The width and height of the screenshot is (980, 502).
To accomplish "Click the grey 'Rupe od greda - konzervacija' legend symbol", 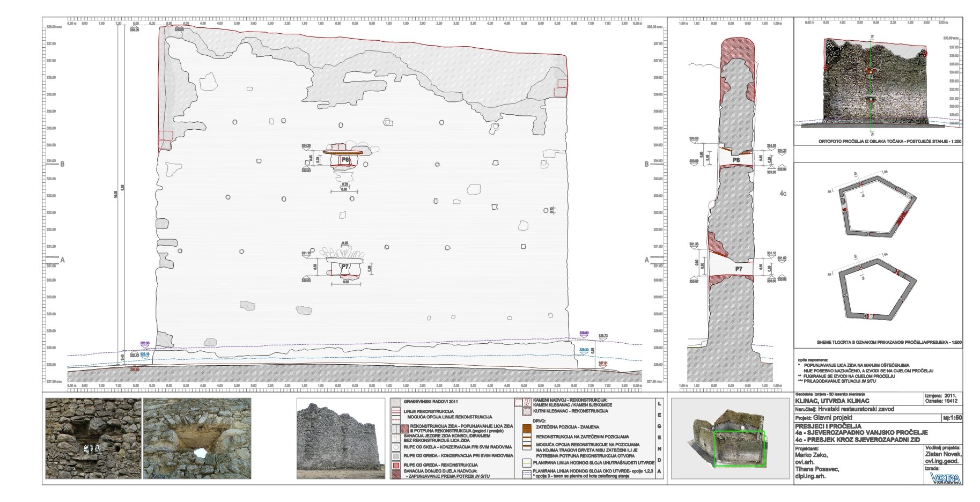I will coord(396,455).
